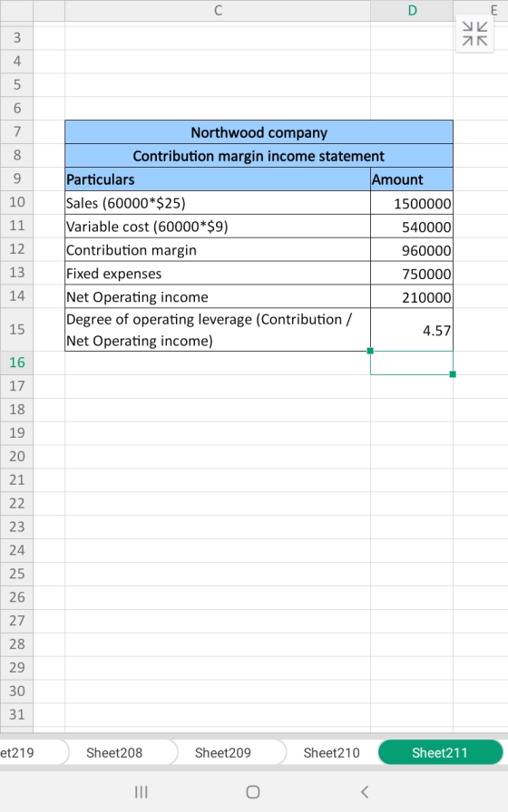508x812 pixels.
Task: Select row 31 header
Action: pos(16,715)
